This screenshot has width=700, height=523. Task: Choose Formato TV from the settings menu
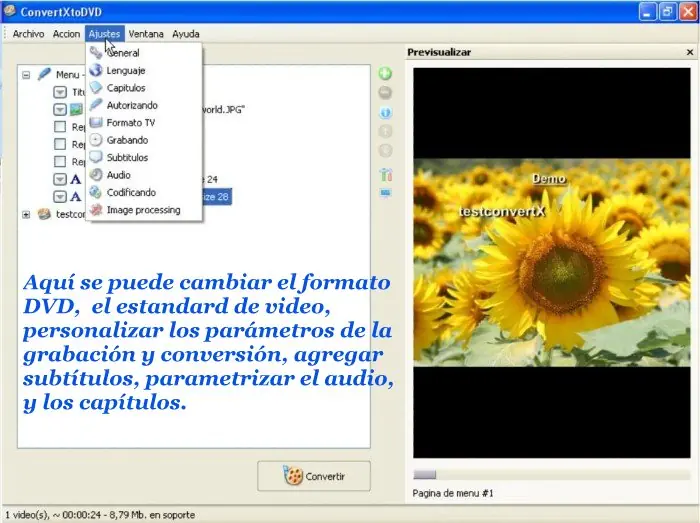[129, 123]
